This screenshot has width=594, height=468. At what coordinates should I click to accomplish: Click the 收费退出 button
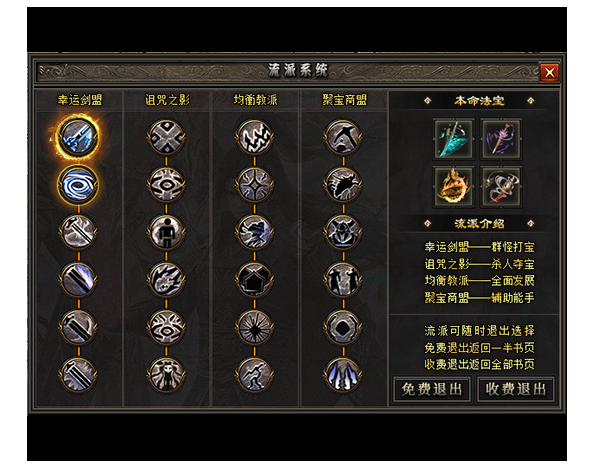click(x=516, y=389)
